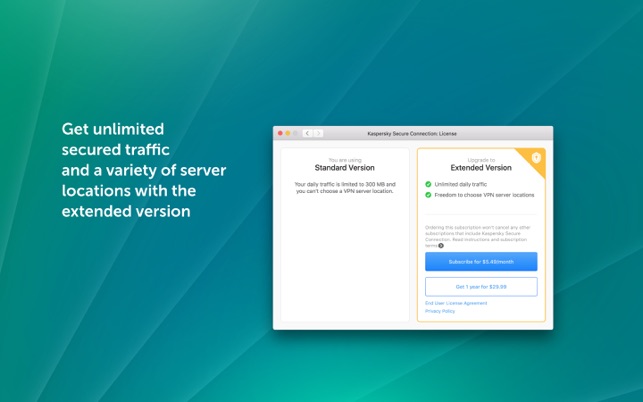Select the Standard Version heading

pos(344,168)
